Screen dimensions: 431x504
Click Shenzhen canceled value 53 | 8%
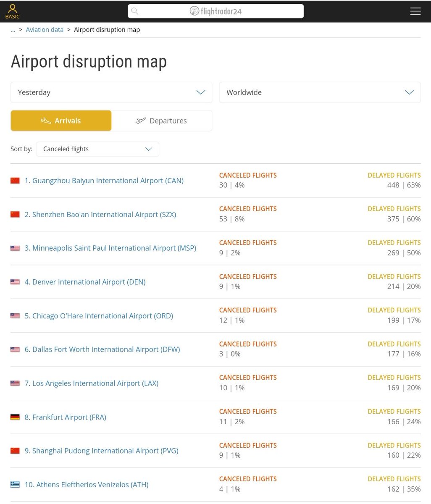click(232, 219)
